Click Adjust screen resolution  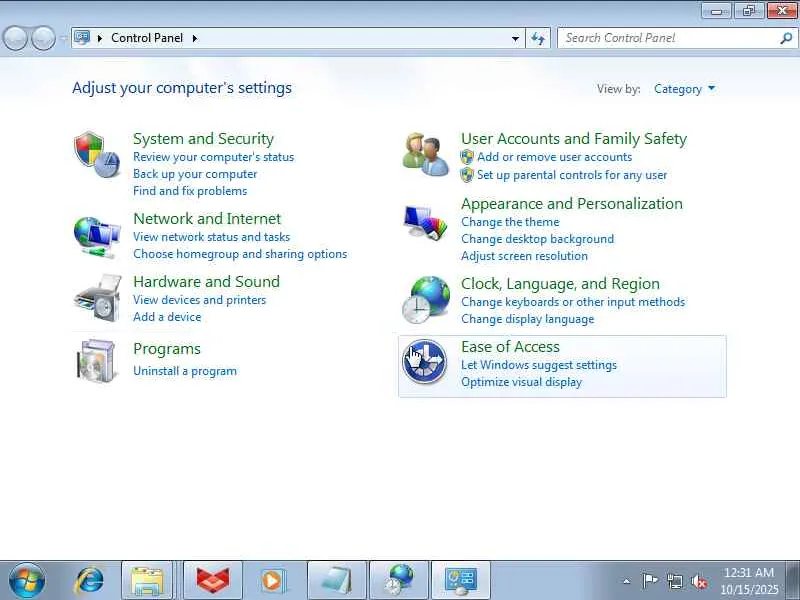coord(524,256)
